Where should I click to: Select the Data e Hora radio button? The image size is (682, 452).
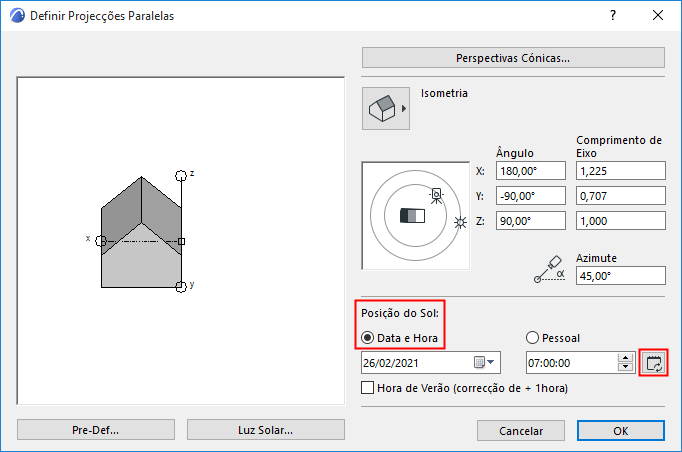[x=368, y=338]
